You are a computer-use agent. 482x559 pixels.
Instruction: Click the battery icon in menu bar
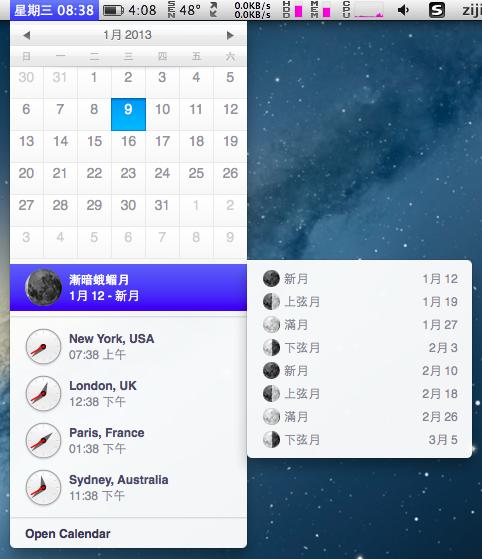(113, 10)
